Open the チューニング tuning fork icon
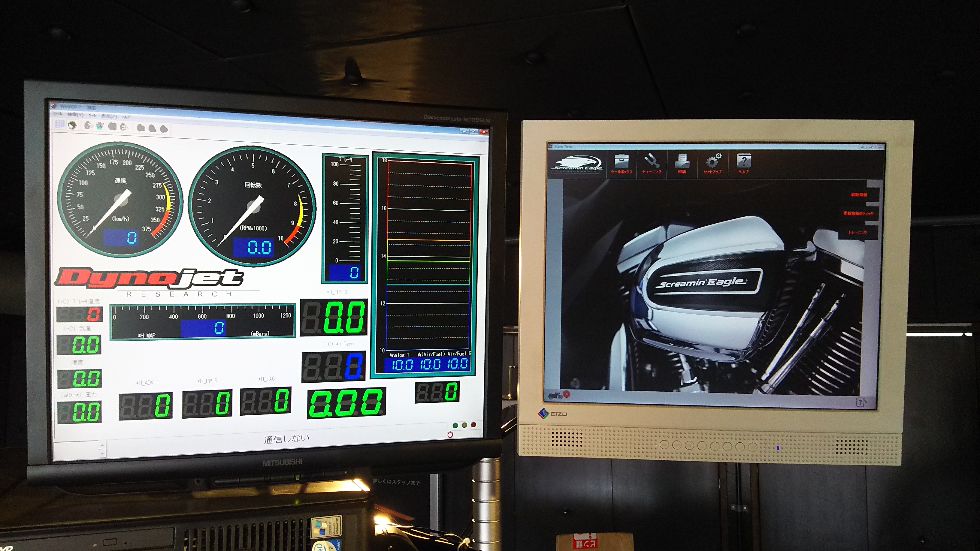The image size is (980, 551). coord(651,164)
